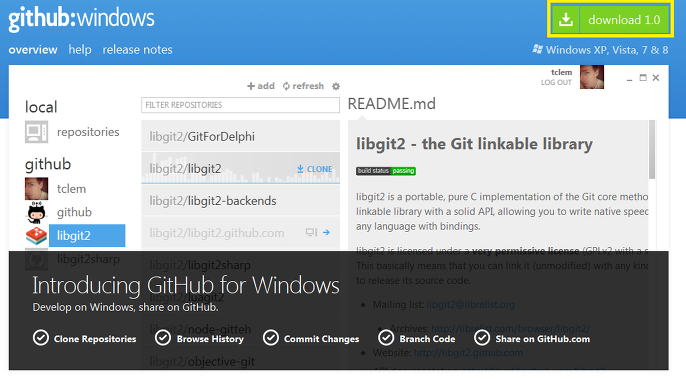Click the README.md heading

(x=392, y=104)
